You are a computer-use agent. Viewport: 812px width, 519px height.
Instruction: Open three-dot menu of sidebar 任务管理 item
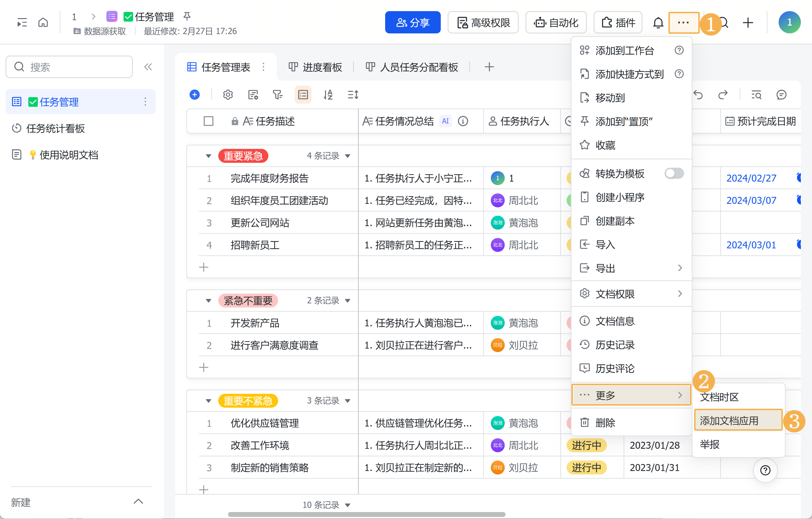coord(145,102)
